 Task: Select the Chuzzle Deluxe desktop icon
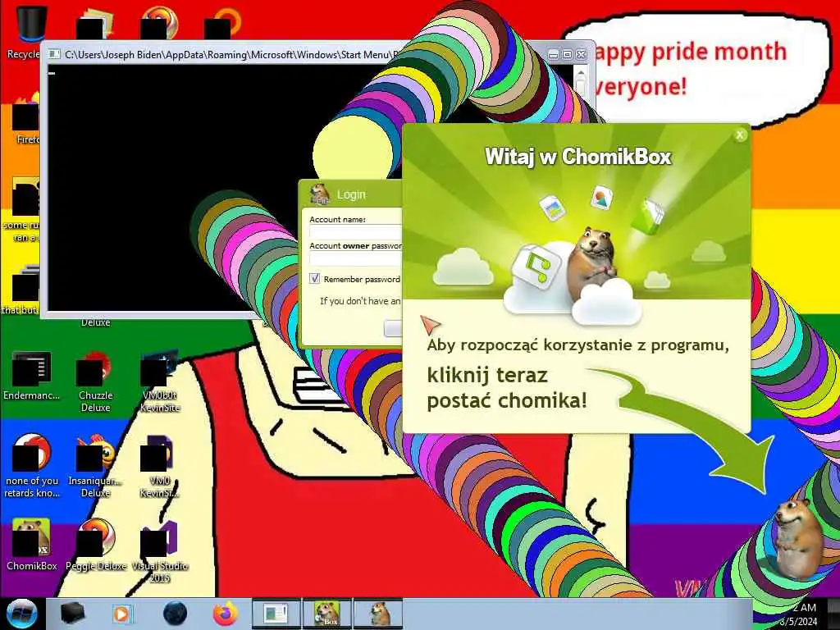click(95, 381)
